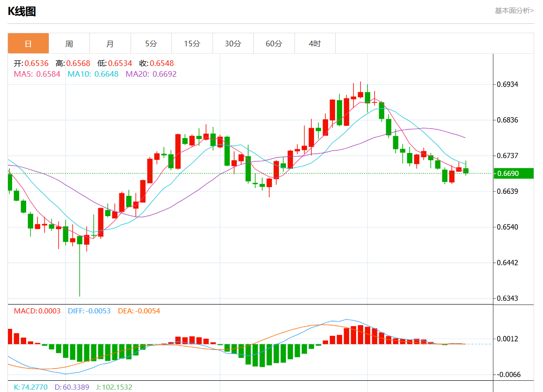Image resolution: width=543 pixels, height=392 pixels.
Task: Click the 0.6343 price axis label
Action: 507,298
